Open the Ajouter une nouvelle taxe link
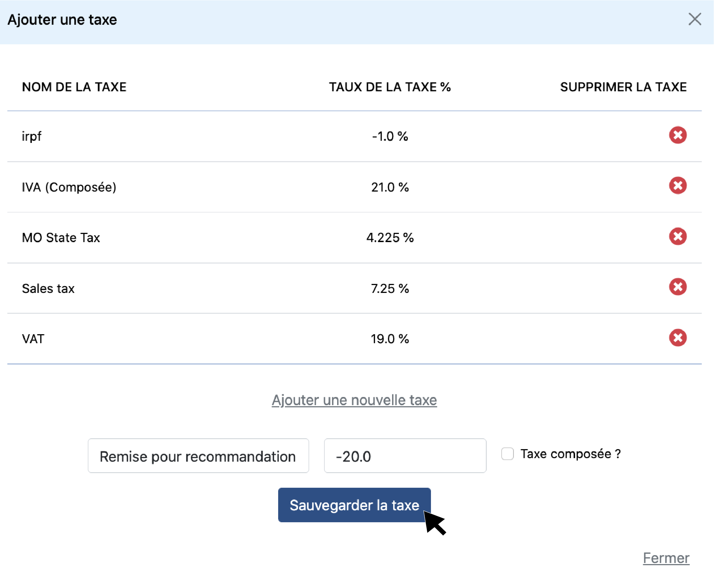The height and width of the screenshot is (588, 714). (x=355, y=400)
